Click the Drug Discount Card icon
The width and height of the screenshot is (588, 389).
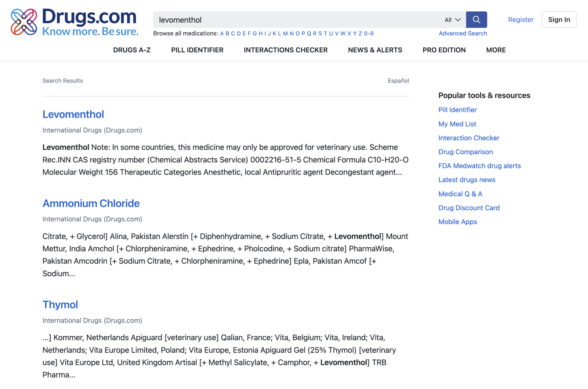469,207
